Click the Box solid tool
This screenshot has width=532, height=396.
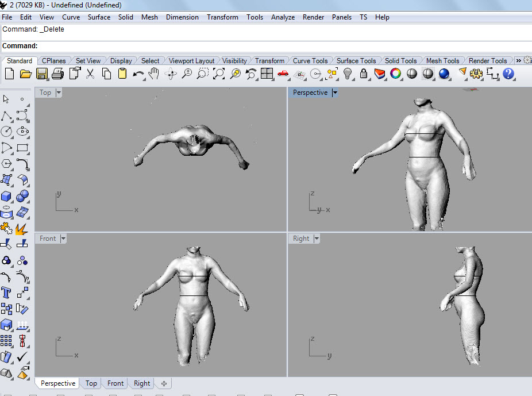(x=6, y=197)
